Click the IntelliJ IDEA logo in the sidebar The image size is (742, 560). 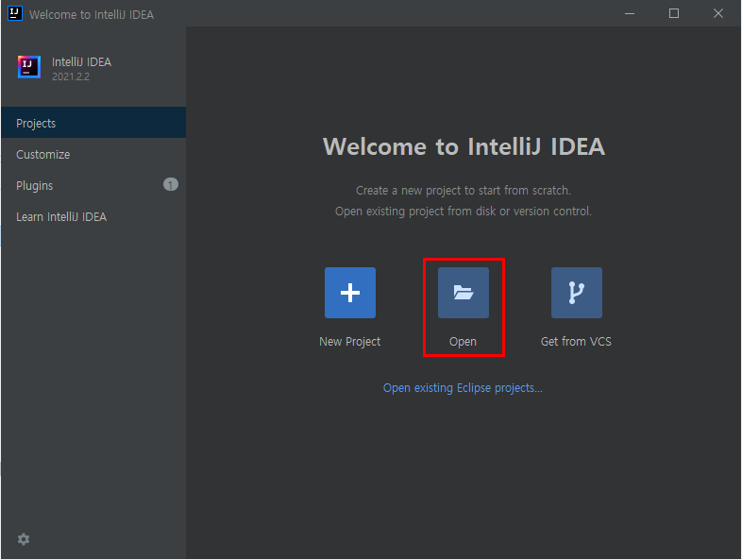point(29,67)
